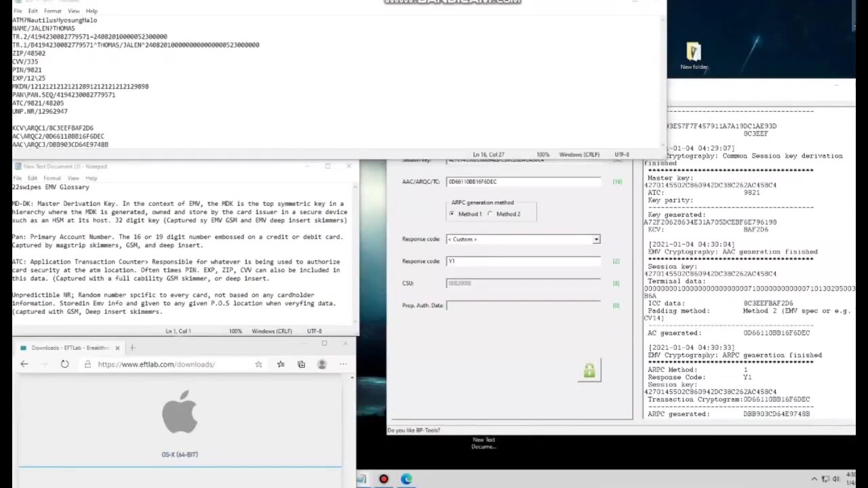Open File menu in upper Notepad
Screen dimensions: 868x488
(x=18, y=11)
